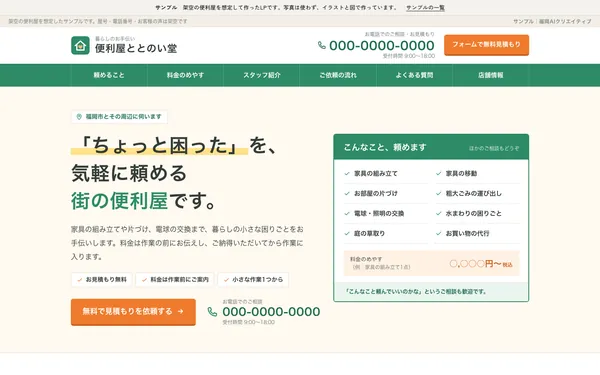Click the 無料で見積もりを依頼する button
This screenshot has height=375, width=600.
(x=133, y=312)
